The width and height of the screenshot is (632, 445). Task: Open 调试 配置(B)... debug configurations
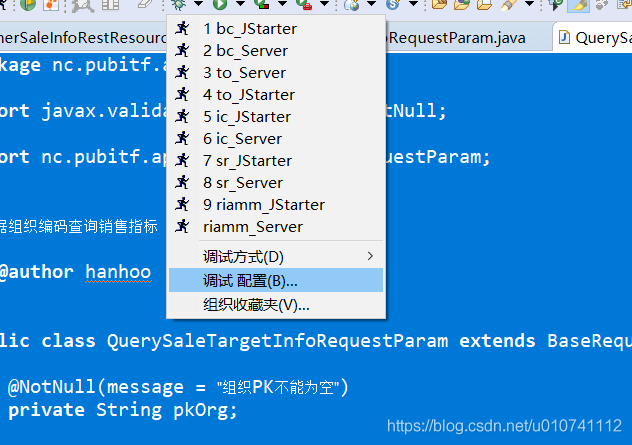(250, 281)
